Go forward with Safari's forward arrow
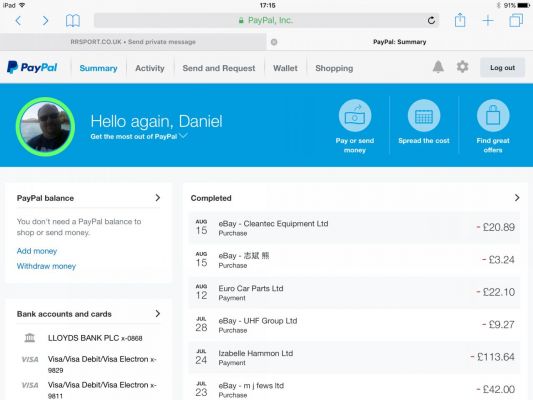The height and width of the screenshot is (400, 533). [45, 21]
